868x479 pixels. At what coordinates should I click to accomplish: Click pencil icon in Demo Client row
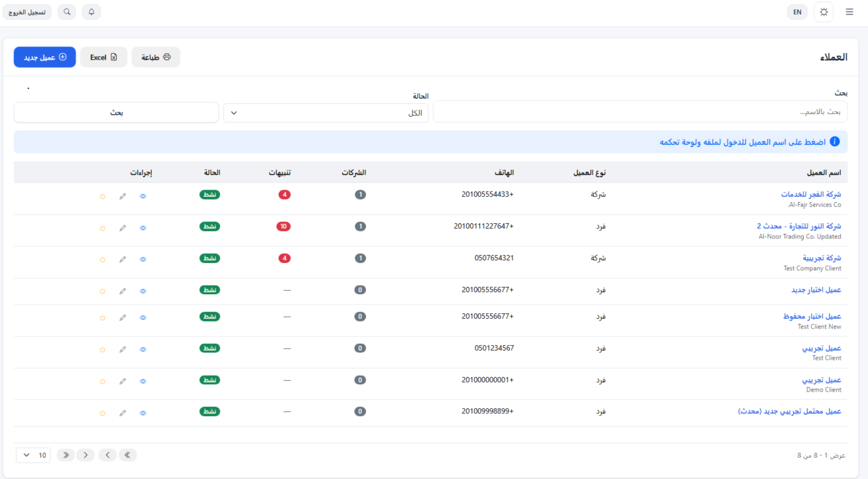coord(123,382)
